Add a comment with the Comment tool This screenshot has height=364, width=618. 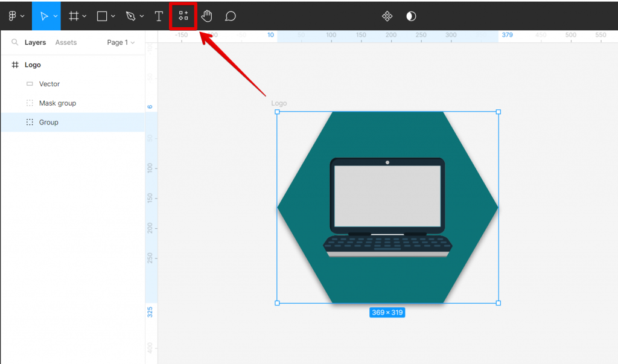230,16
